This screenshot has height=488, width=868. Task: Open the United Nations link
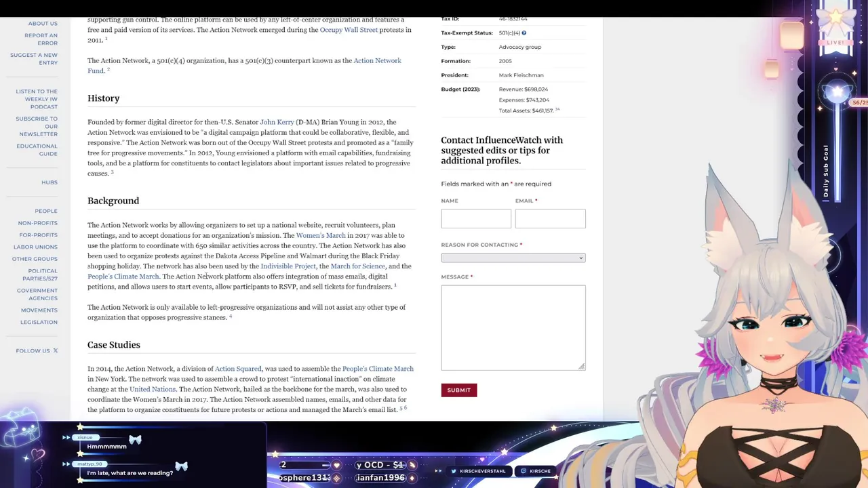tap(153, 389)
